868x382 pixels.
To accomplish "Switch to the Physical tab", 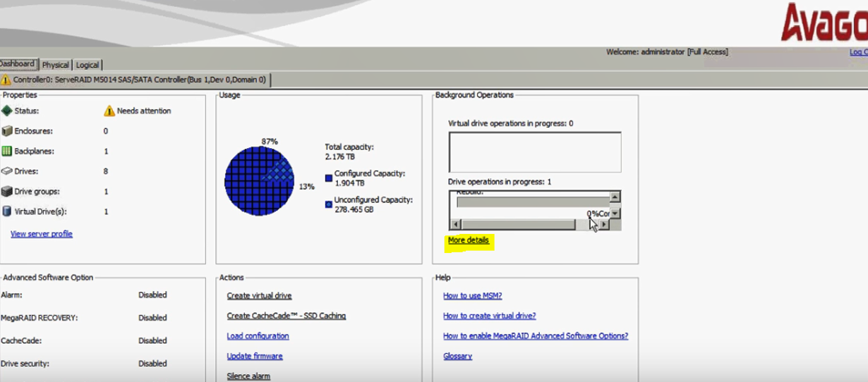I will point(55,65).
